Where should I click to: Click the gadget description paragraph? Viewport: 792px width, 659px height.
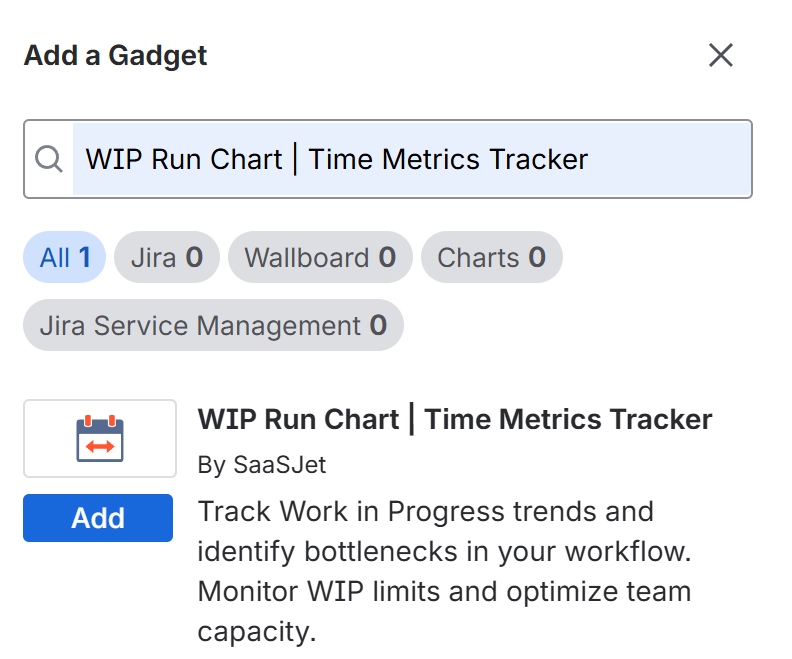point(445,571)
